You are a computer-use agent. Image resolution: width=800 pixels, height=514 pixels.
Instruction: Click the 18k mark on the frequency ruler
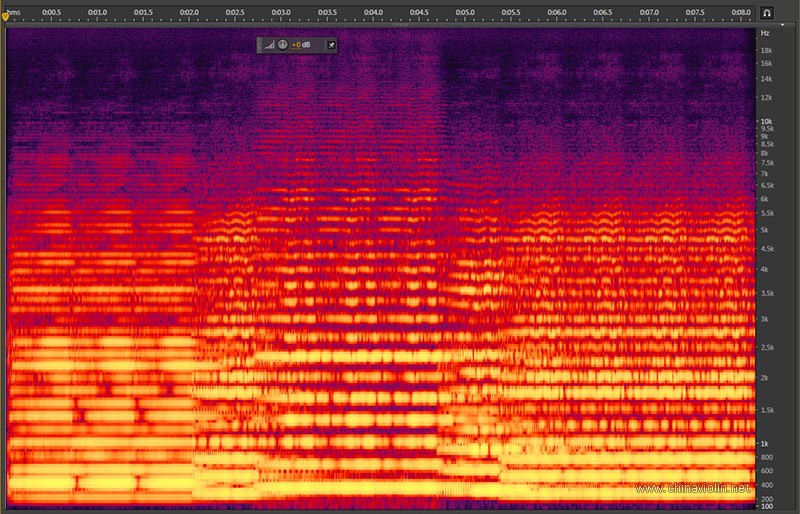pyautogui.click(x=766, y=50)
